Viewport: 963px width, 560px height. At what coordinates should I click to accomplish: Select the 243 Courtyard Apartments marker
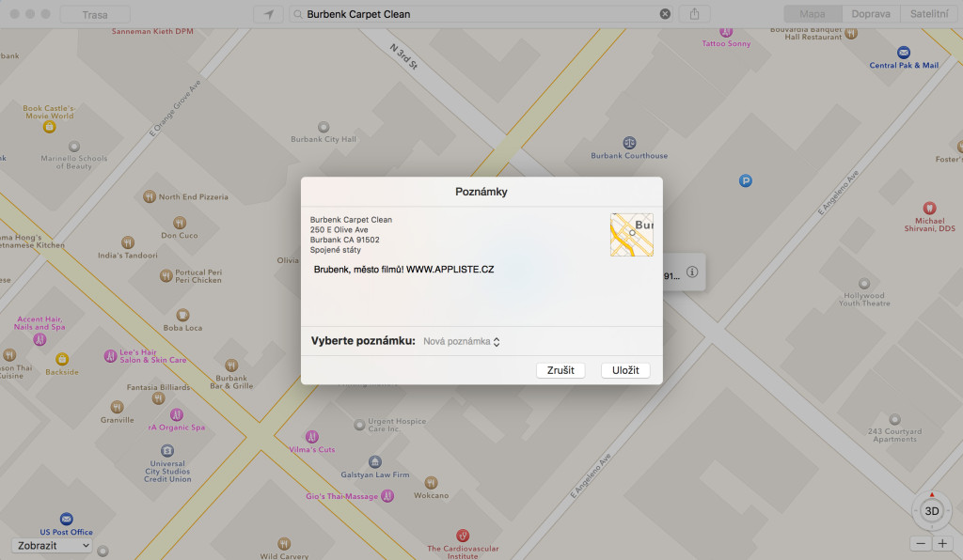895,420
